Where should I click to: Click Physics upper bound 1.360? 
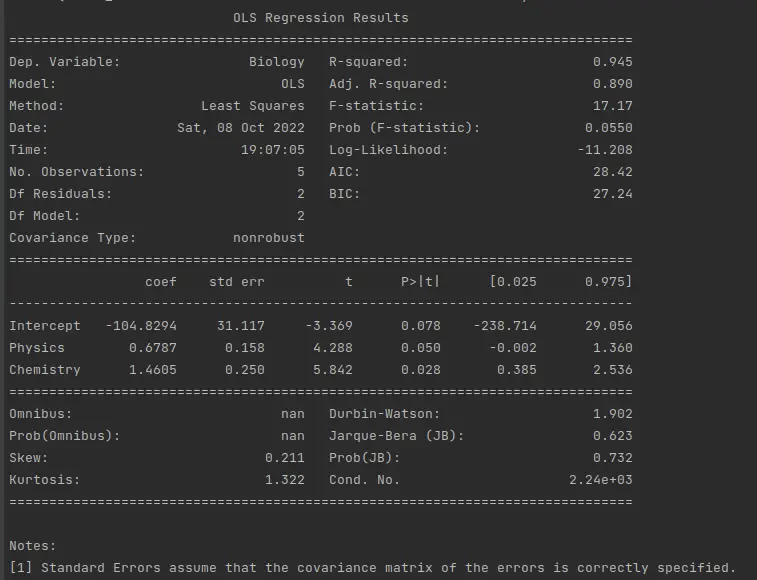coord(613,348)
